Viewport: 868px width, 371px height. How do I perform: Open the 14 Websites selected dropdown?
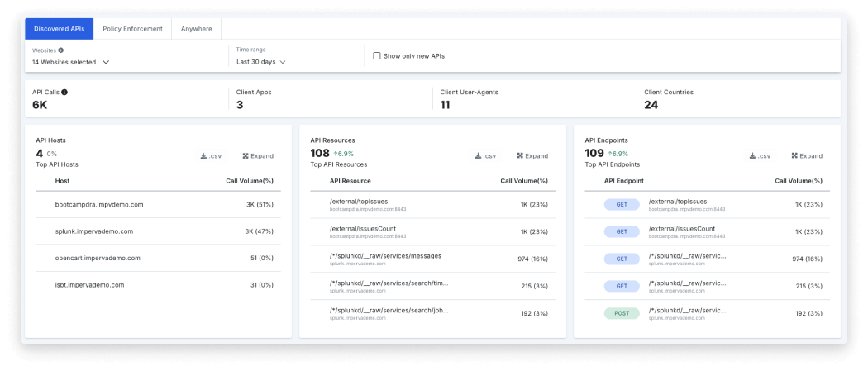(70, 62)
